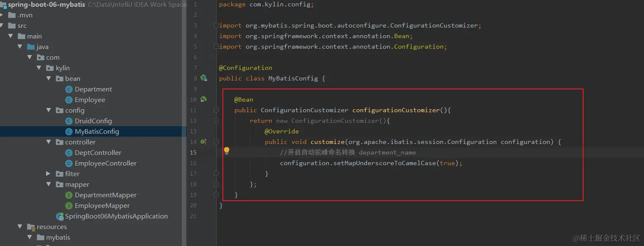
Task: Click the bean package folder icon
Action: (x=60, y=78)
